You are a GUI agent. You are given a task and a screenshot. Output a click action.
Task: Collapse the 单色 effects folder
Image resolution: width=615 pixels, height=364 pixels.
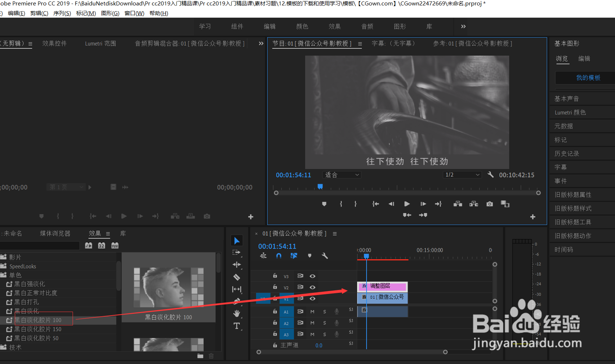[4, 275]
